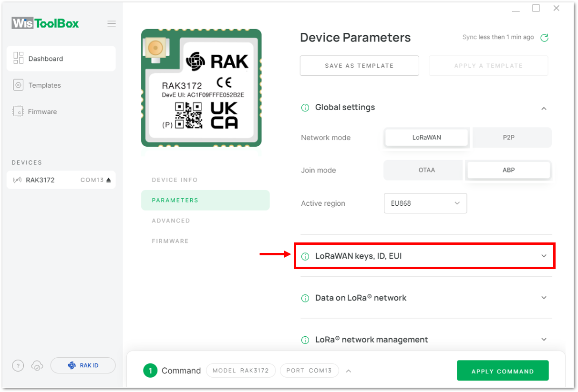578x392 pixels.
Task: Click the COM13 port text in device list
Action: pos(92,180)
